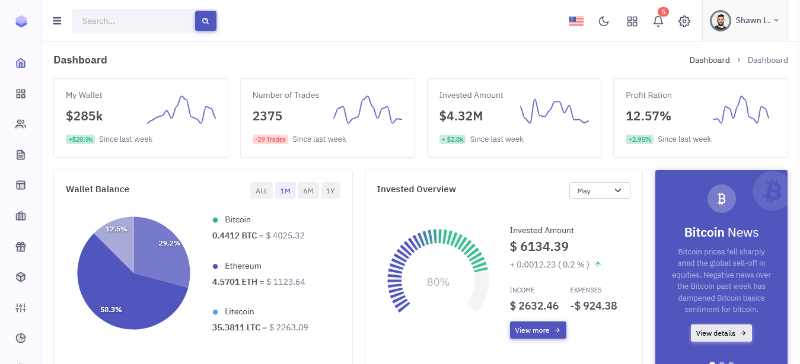
Task: Click the Ethereum purple legend dot
Action: tap(215, 266)
